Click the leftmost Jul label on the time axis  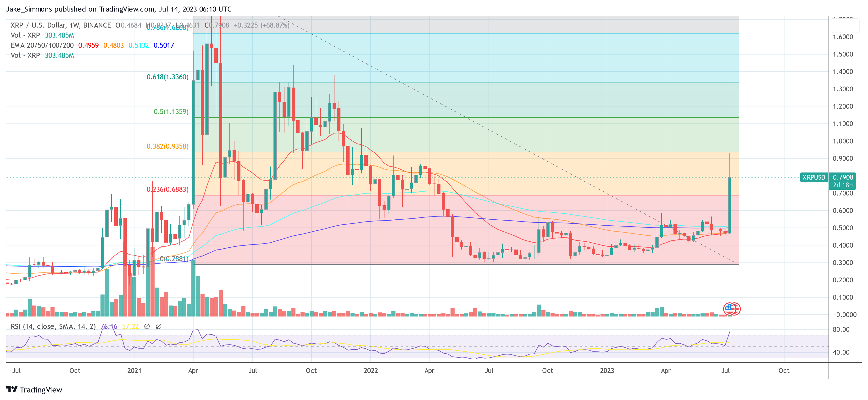[16, 371]
